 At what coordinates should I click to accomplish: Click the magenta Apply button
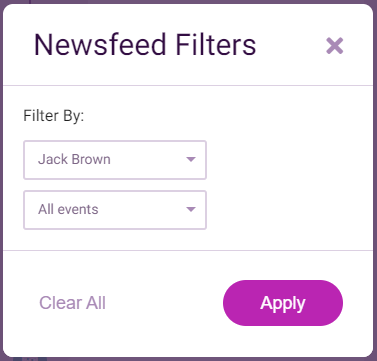pyautogui.click(x=283, y=303)
